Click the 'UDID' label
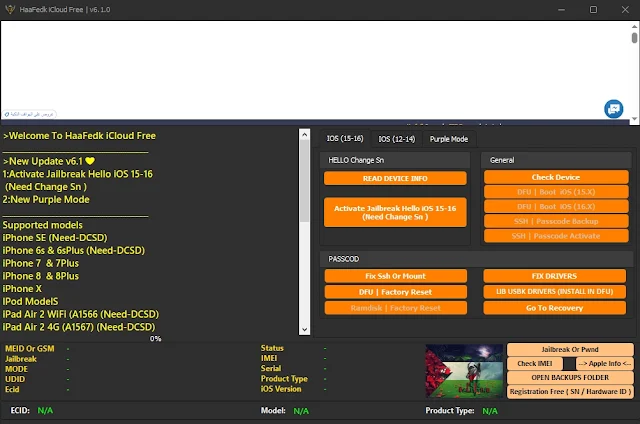This screenshot has height=424, width=640. click(15, 379)
